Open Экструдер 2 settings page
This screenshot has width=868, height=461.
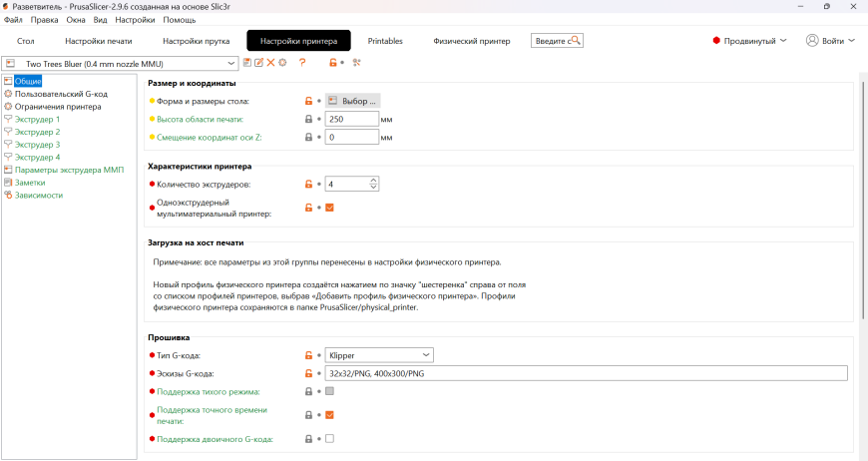tap(37, 133)
